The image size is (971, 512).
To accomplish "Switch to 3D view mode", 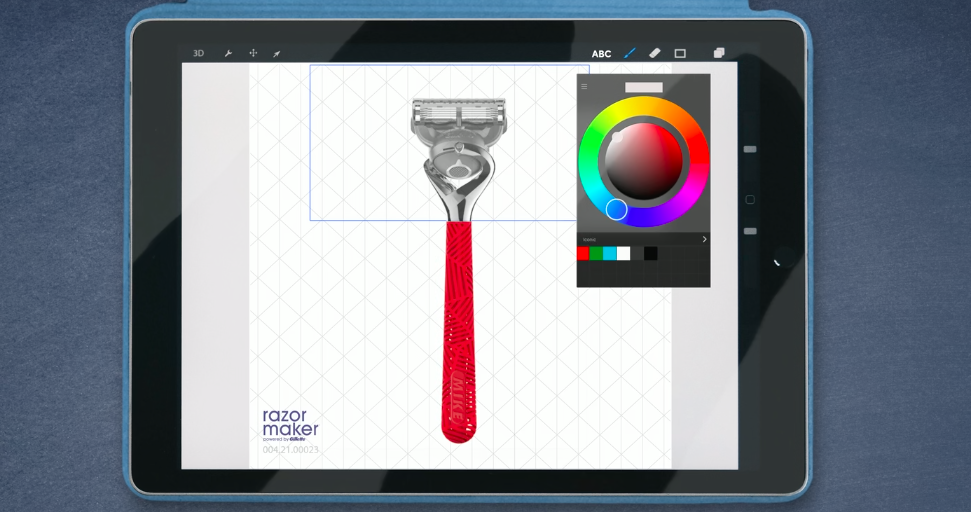I will pyautogui.click(x=198, y=53).
